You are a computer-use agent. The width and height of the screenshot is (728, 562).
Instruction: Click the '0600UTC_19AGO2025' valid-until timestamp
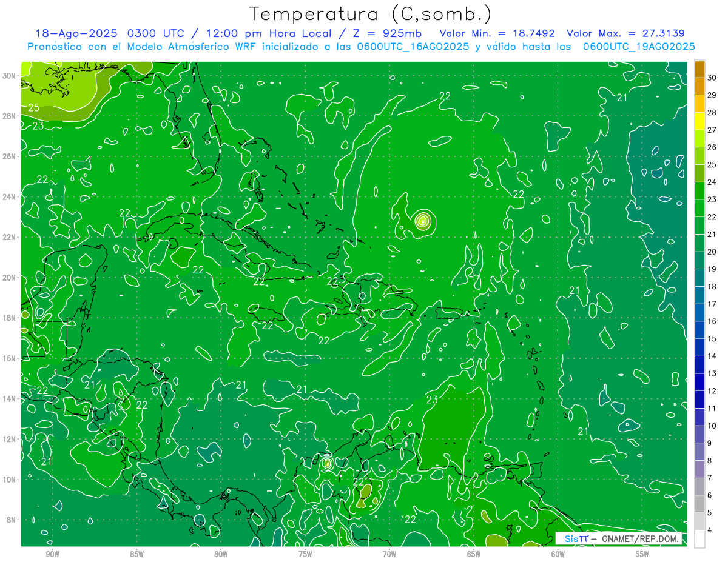[639, 47]
